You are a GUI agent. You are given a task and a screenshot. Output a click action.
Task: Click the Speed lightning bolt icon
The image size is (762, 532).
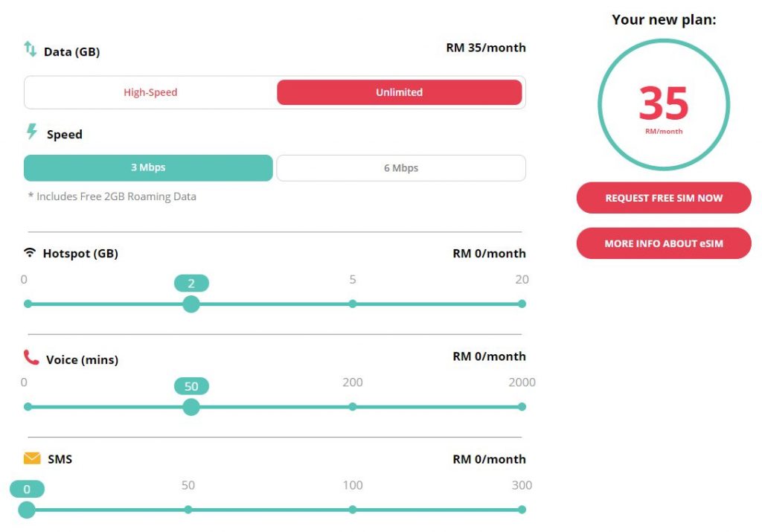[x=31, y=131]
